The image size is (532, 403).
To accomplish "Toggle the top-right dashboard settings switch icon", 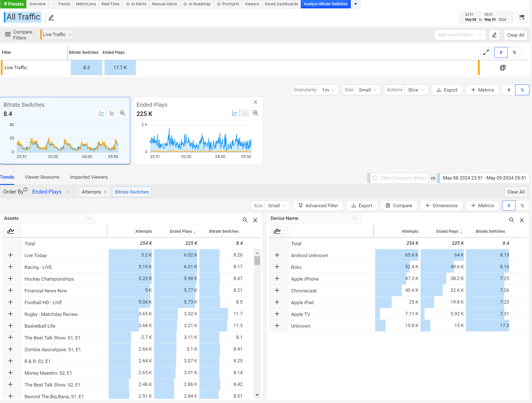I will tap(522, 17).
